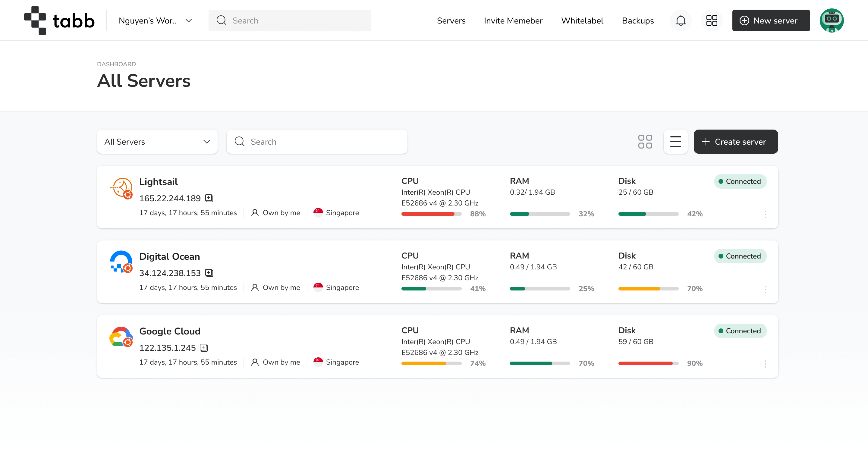Click 'Own by me' on Digital Ocean row
The width and height of the screenshot is (868, 455).
281,288
